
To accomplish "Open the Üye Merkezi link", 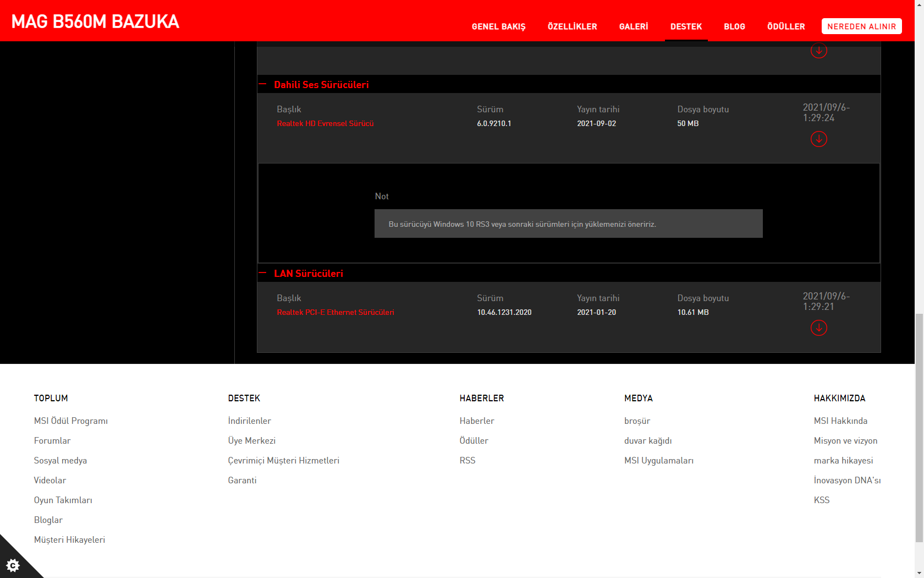I will click(252, 440).
